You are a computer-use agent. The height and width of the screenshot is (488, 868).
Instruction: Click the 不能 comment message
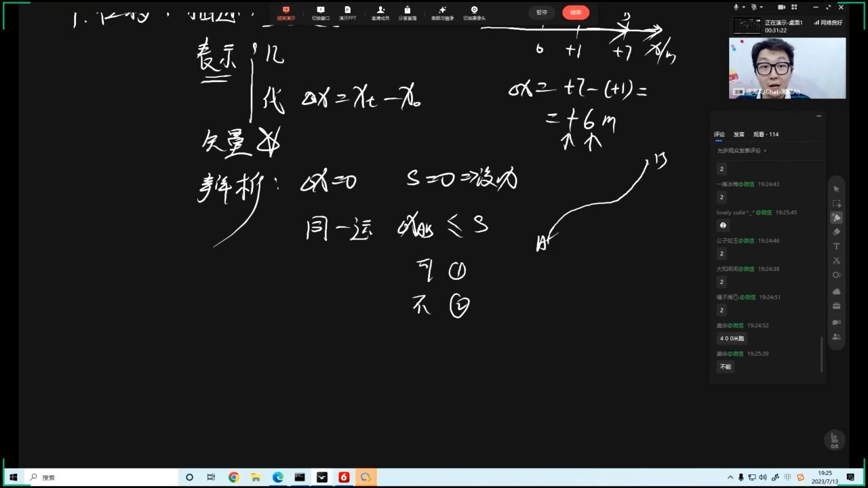[726, 367]
